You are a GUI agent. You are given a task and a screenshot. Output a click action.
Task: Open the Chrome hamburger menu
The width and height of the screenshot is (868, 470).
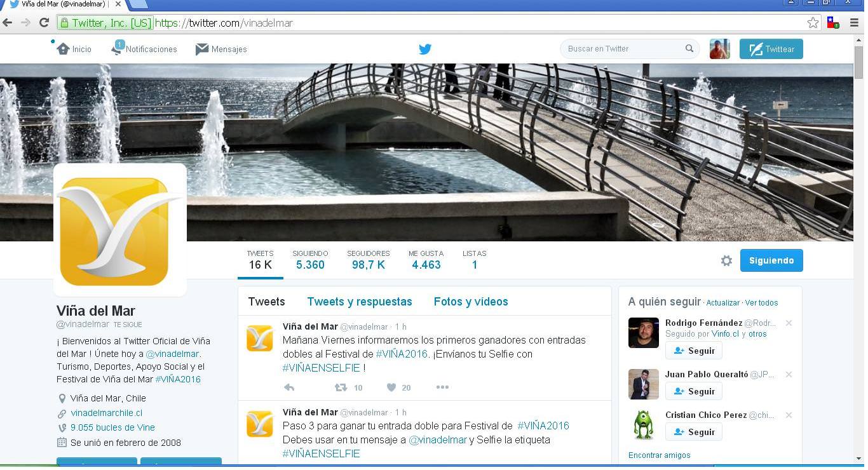coord(853,22)
